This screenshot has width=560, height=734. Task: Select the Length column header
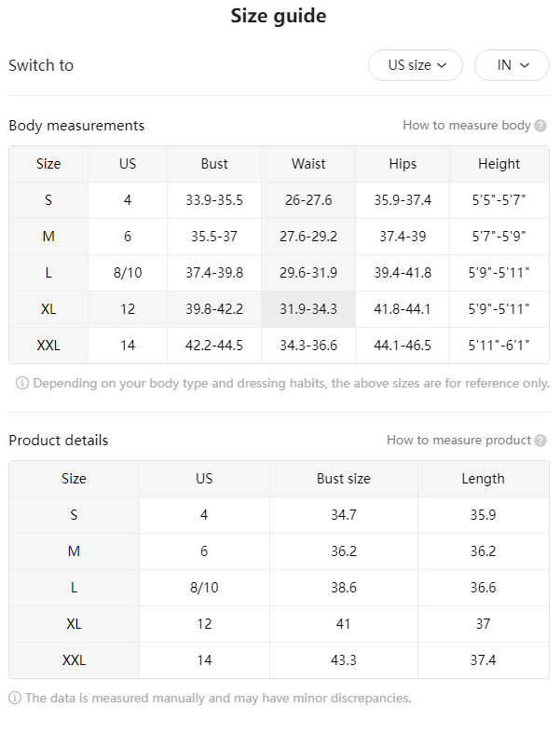484,479
